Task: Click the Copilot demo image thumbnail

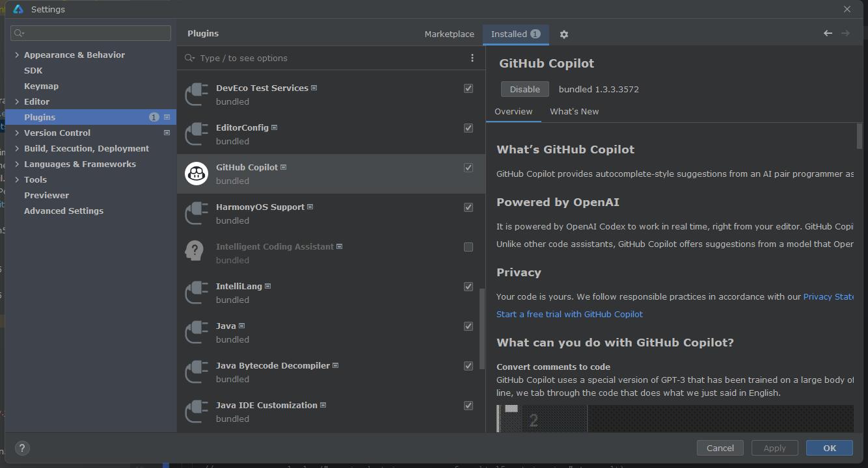Action: [x=675, y=419]
